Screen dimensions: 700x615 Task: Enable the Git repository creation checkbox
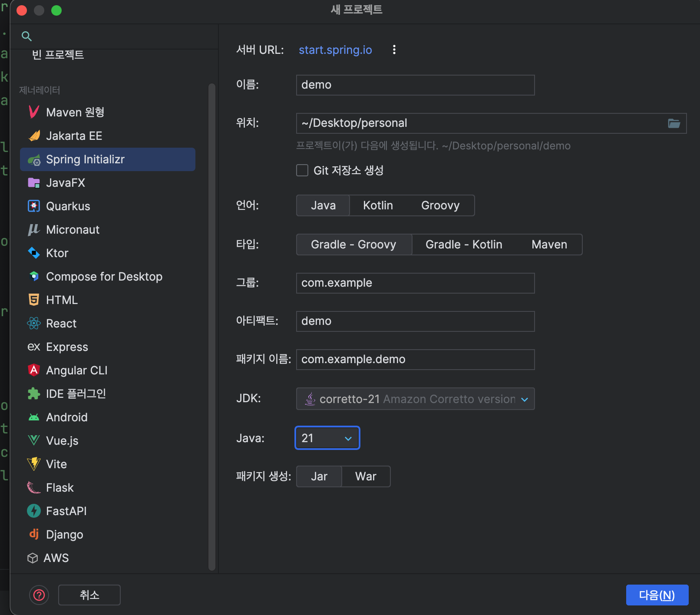point(302,170)
